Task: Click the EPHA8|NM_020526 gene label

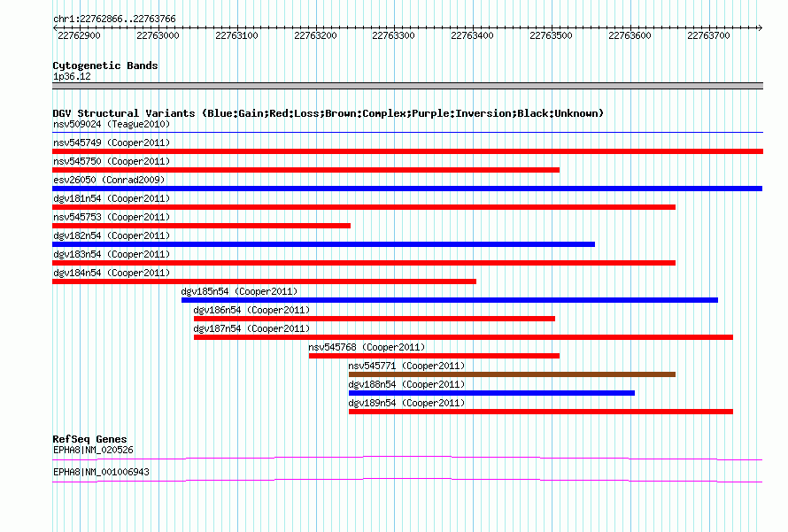Action: 94,450
